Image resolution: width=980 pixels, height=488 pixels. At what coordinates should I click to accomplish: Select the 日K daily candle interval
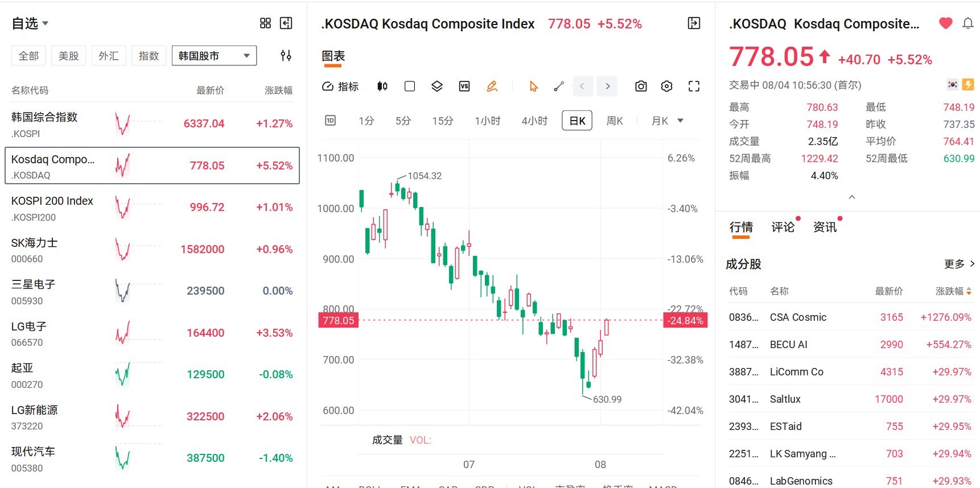click(x=577, y=121)
